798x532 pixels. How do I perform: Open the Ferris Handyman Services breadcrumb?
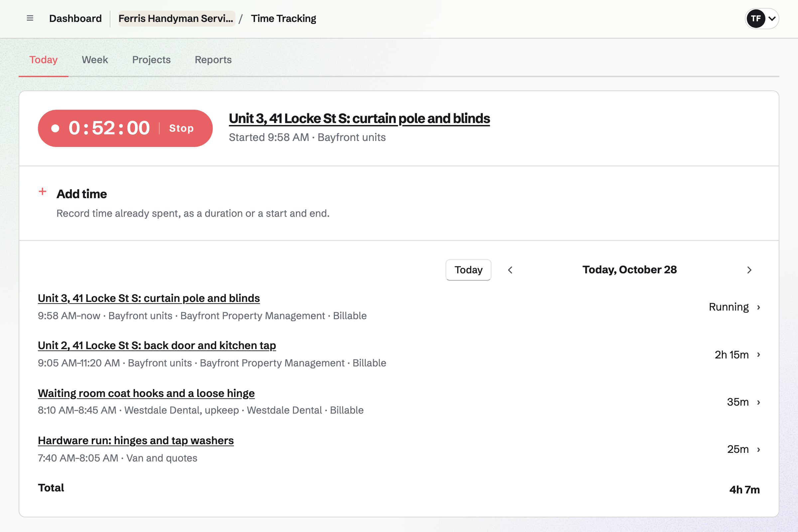click(176, 18)
